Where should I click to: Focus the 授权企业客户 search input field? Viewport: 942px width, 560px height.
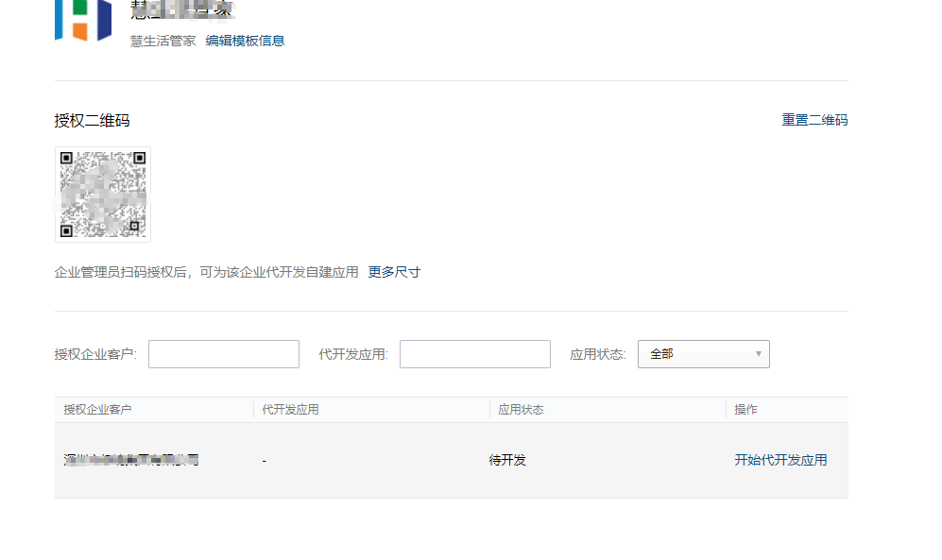click(224, 354)
